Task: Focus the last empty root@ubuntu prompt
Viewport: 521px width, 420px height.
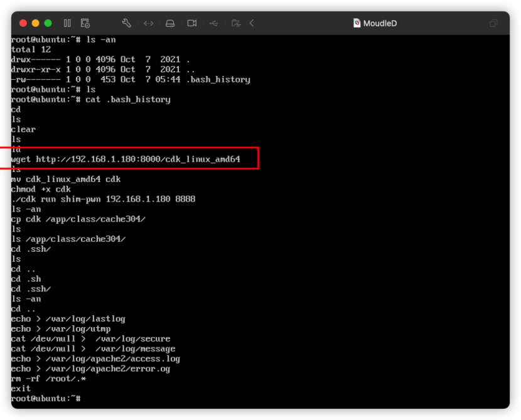Action: click(46, 399)
